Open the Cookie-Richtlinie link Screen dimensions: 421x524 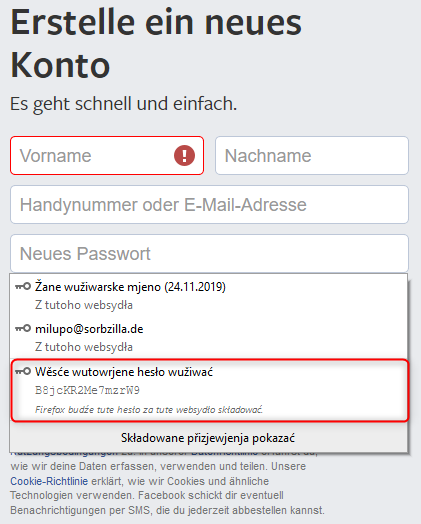49,481
